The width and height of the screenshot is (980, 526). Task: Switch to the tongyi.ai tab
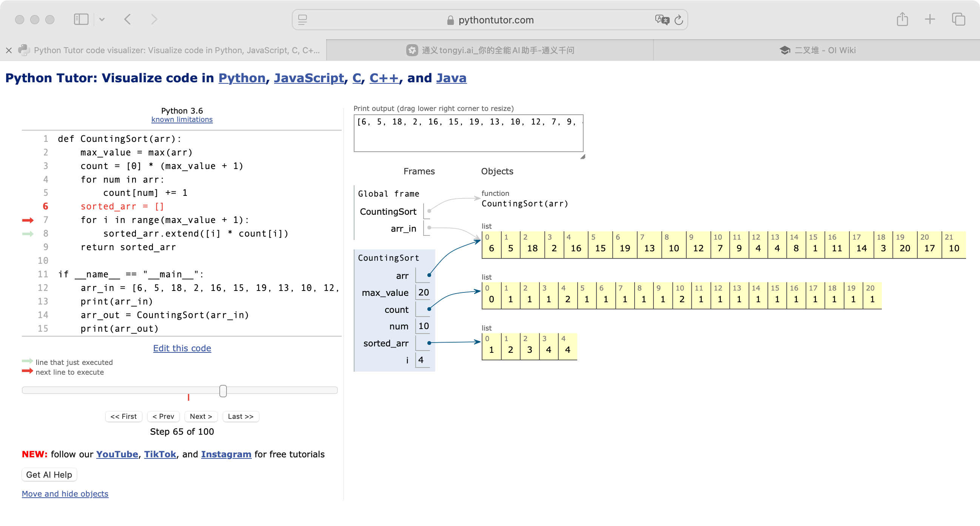pyautogui.click(x=490, y=50)
